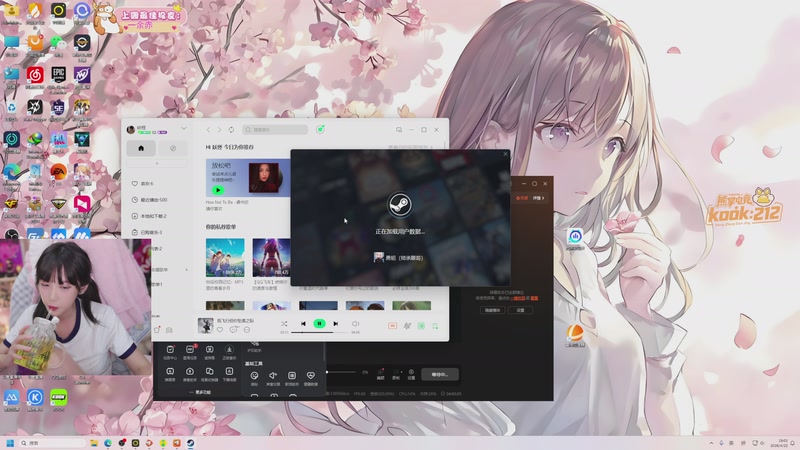The width and height of the screenshot is (800, 450).
Task: Open the blue K app desktop icon
Action: click(35, 397)
